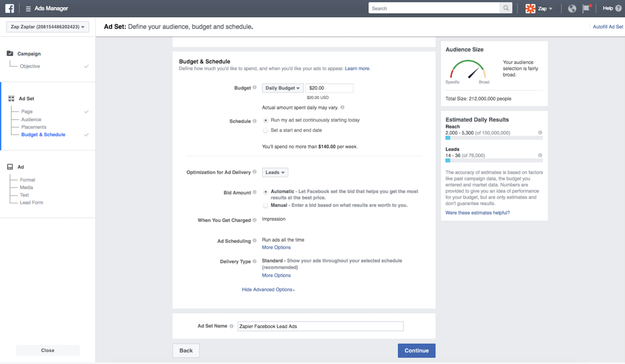Choose the Automatic bid amount option
This screenshot has width=625, height=364.
point(265,191)
